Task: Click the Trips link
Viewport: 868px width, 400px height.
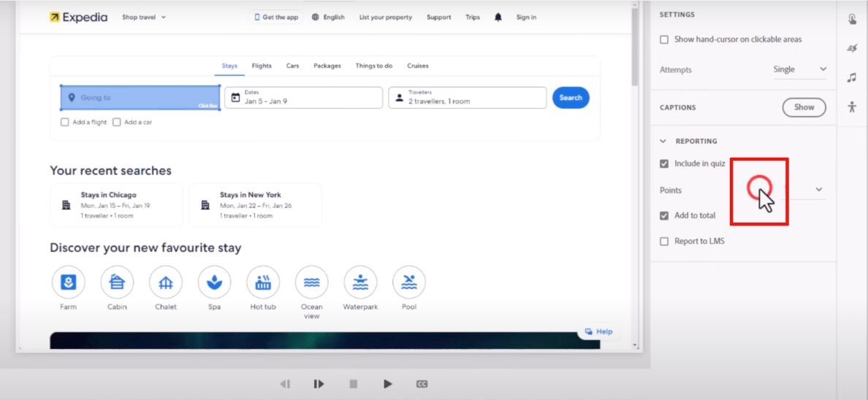Action: click(473, 17)
